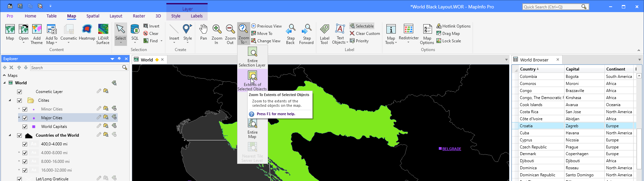Viewport: 644px width, 181px height.
Task: Toggle Countries of the World checkbox
Action: [19, 135]
